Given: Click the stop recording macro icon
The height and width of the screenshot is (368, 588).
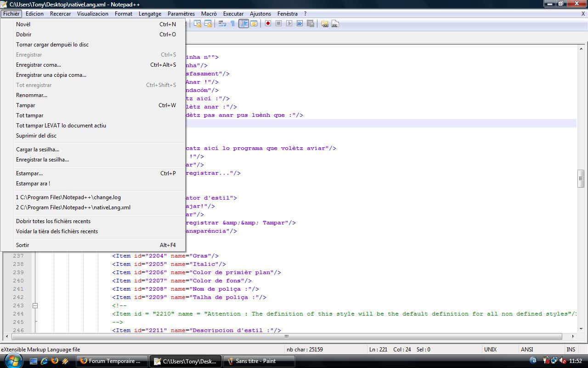Looking at the screenshot, I should 278,23.
